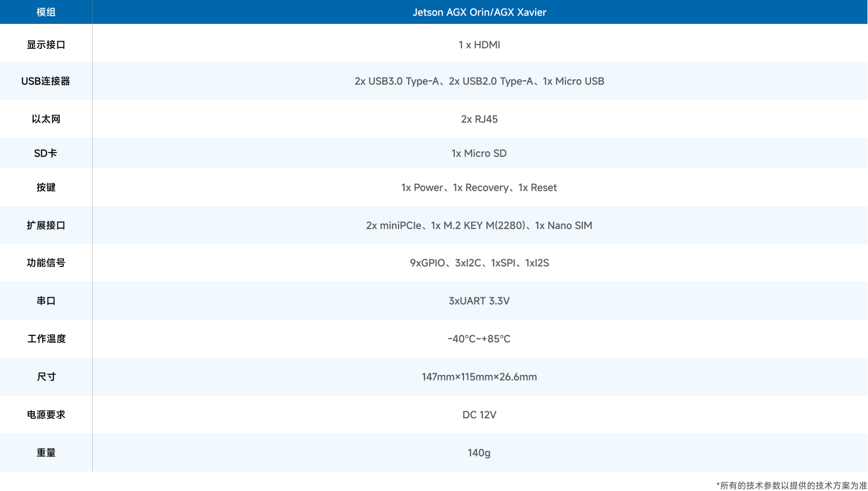The height and width of the screenshot is (491, 868).
Task: Select the Jetson AGX Orin/AGX Xavier header
Action: pos(479,12)
